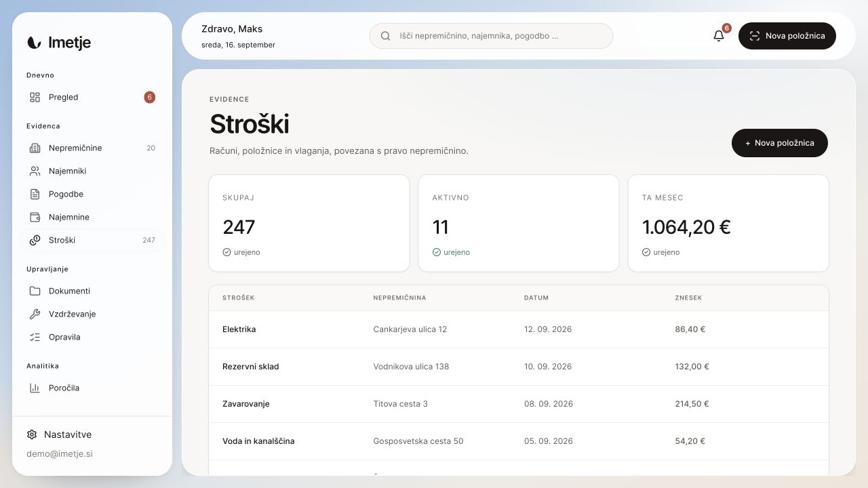Open Najemniki people icon
Screen dimensions: 868x488
(35, 171)
